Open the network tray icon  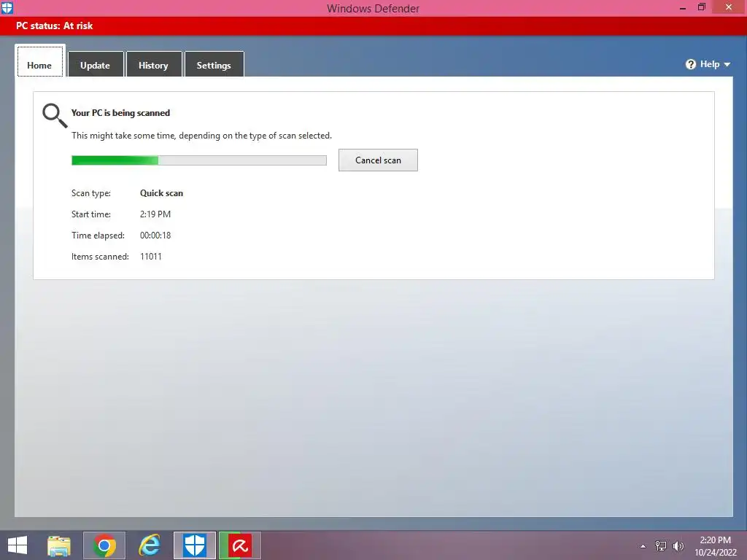point(661,546)
